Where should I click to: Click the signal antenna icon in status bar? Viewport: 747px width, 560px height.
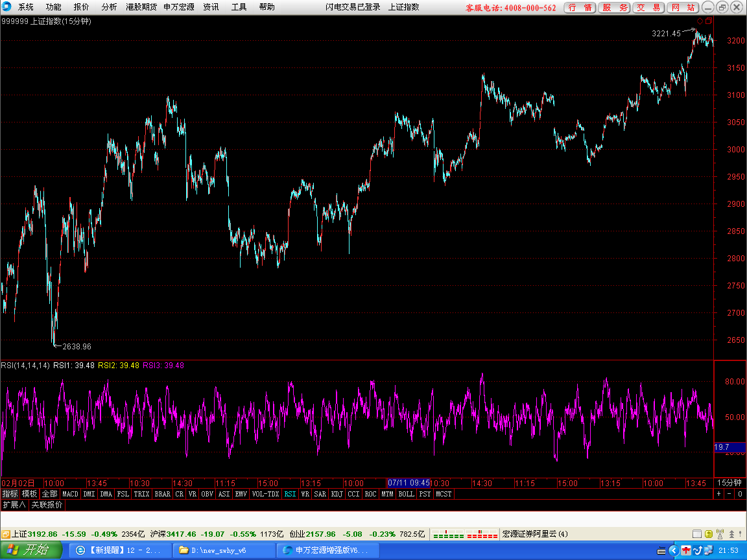[x=720, y=534]
